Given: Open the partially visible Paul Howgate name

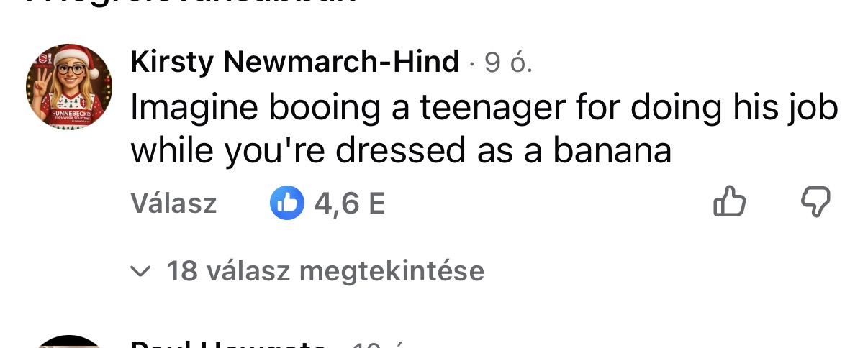Looking at the screenshot, I should [229, 343].
